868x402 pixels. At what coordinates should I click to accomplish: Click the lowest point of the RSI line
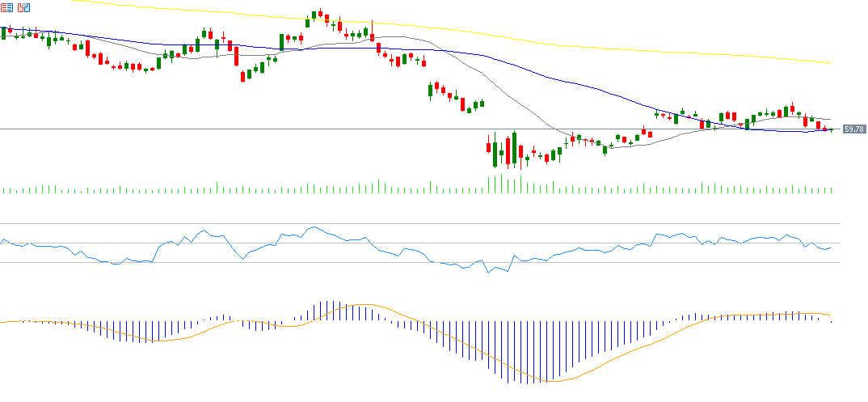point(488,273)
